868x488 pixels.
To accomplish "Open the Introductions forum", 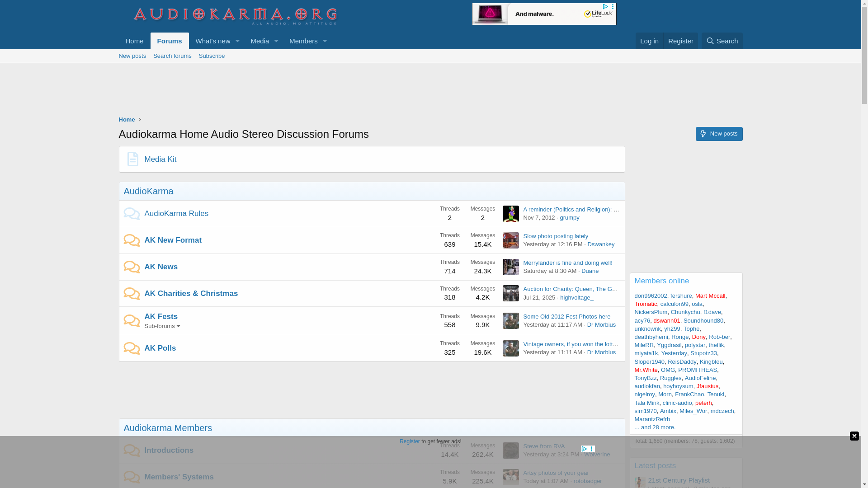I will point(169,450).
